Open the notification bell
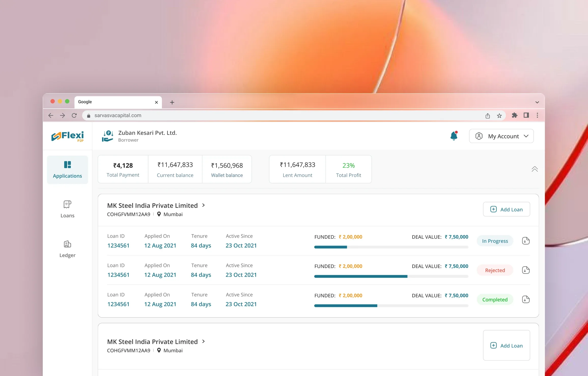The image size is (588, 376). [x=454, y=136]
